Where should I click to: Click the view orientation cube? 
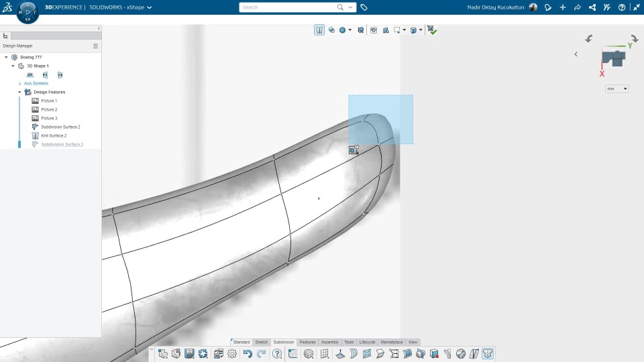click(614, 59)
